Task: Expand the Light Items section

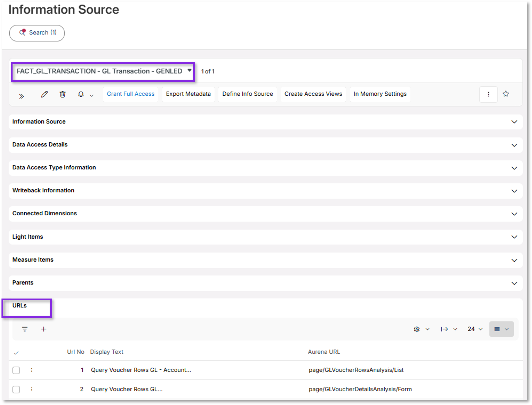Action: coord(266,237)
